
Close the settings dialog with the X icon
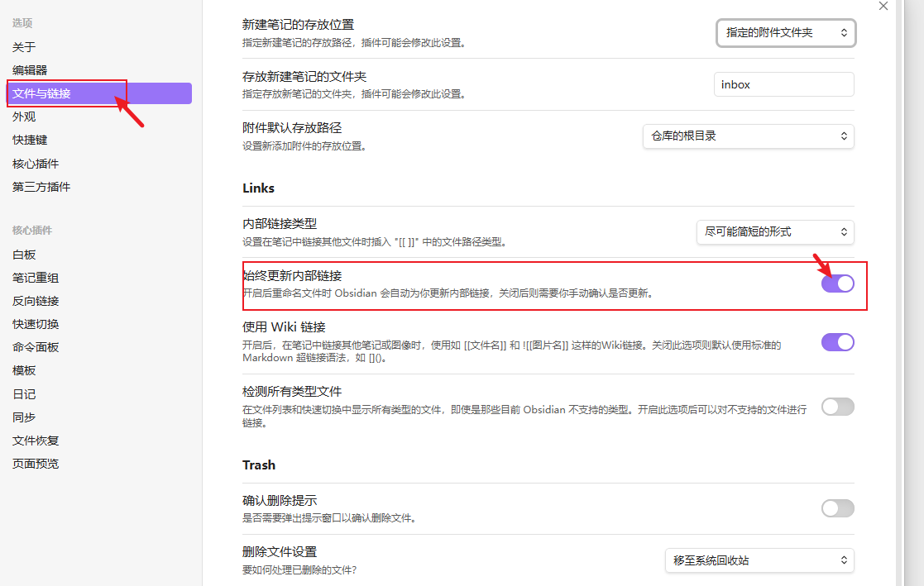883,6
